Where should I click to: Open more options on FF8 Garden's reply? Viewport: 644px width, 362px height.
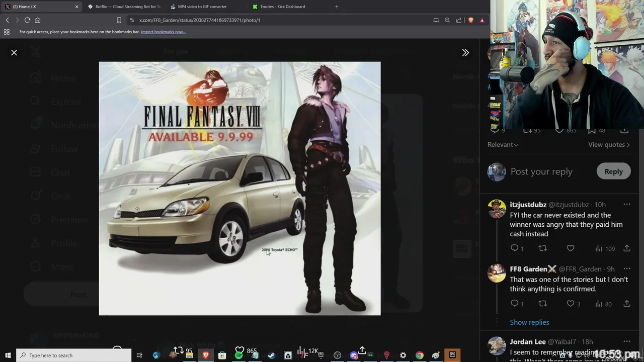(x=626, y=268)
